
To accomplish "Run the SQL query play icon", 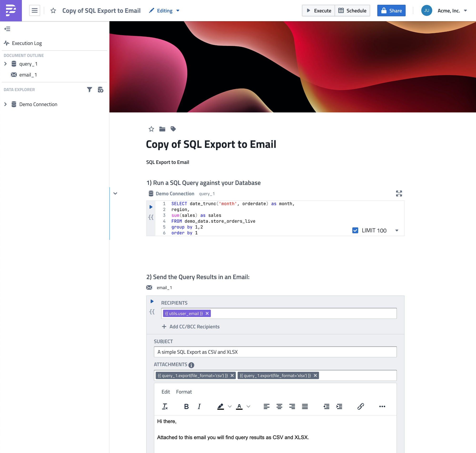I will click(x=151, y=207).
